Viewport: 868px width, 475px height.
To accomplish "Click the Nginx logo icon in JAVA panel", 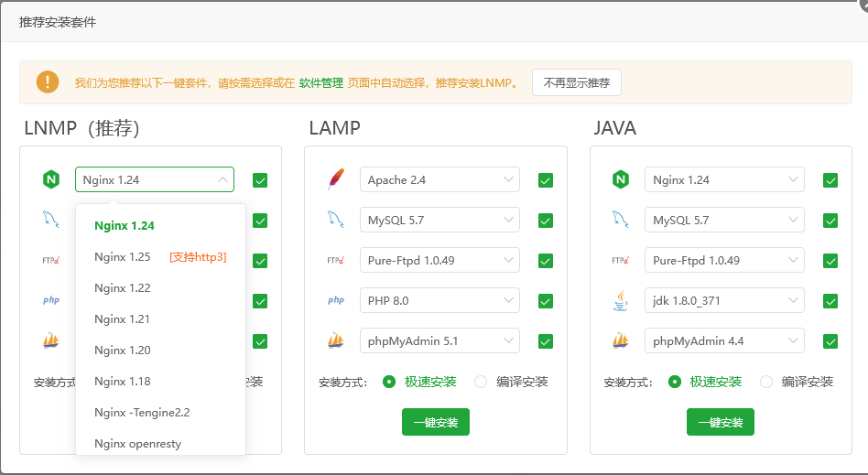I will coord(621,179).
